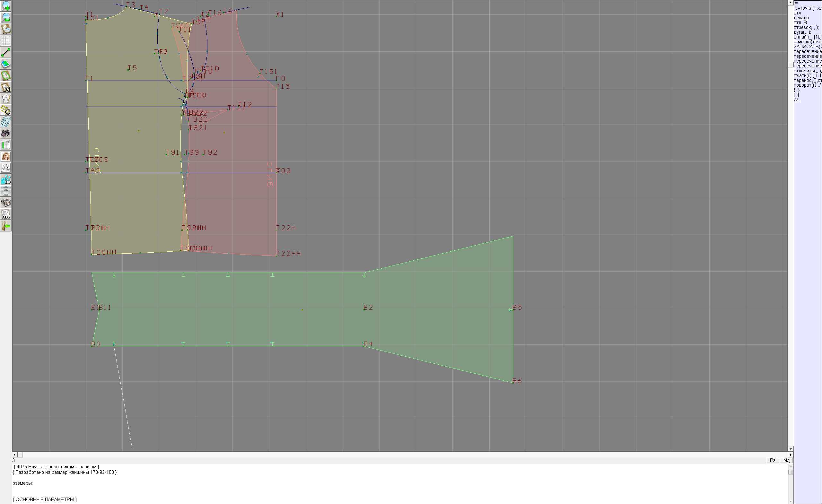
Task: Click the zoom in magnifier icon
Action: tap(6, 6)
